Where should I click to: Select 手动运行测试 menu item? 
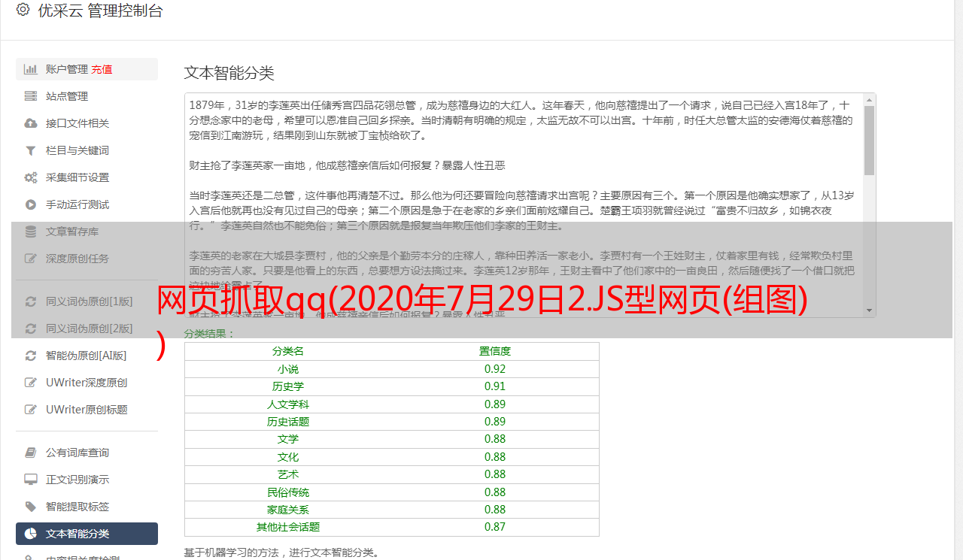tap(87, 204)
